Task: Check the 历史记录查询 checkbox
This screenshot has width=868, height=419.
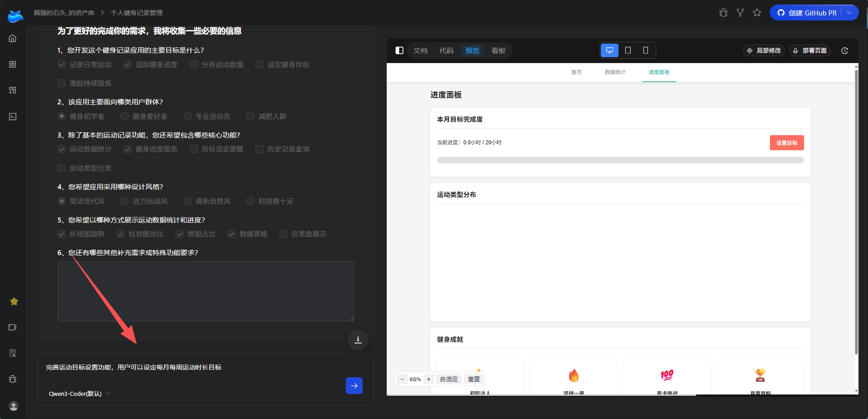Action: (x=259, y=149)
